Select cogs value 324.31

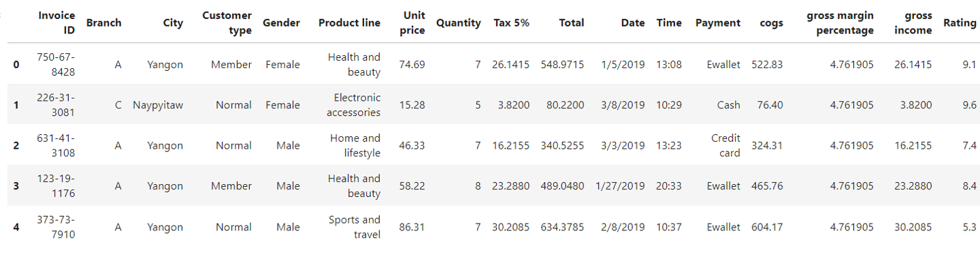pyautogui.click(x=767, y=145)
